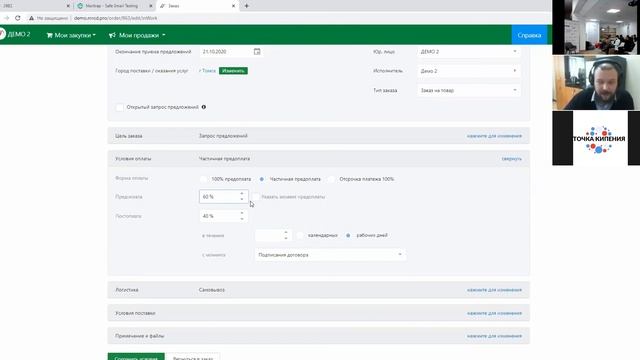Click the forward arrow in the browser toolbar
The height and width of the screenshot is (360, 640).
(6, 18)
